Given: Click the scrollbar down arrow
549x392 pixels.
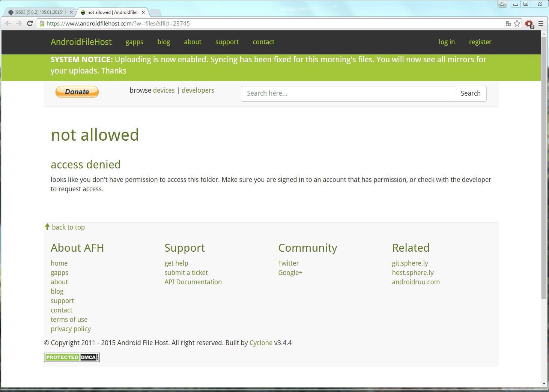Looking at the screenshot, I should [x=544, y=384].
